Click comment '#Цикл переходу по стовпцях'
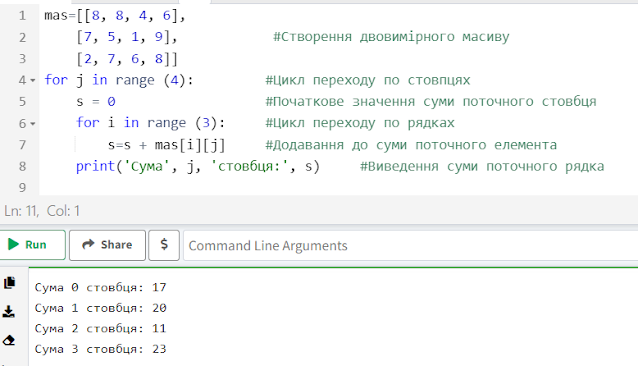The image size is (638, 366). (x=368, y=80)
